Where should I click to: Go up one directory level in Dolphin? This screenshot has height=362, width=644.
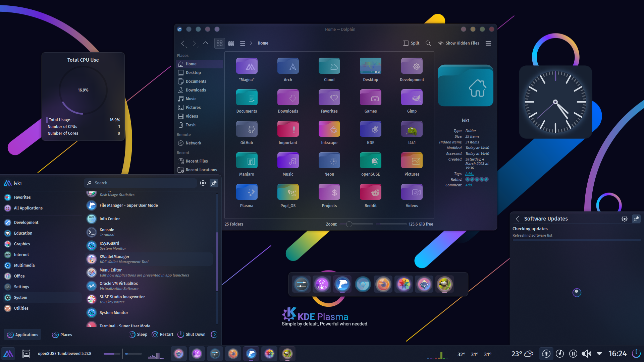pyautogui.click(x=206, y=43)
